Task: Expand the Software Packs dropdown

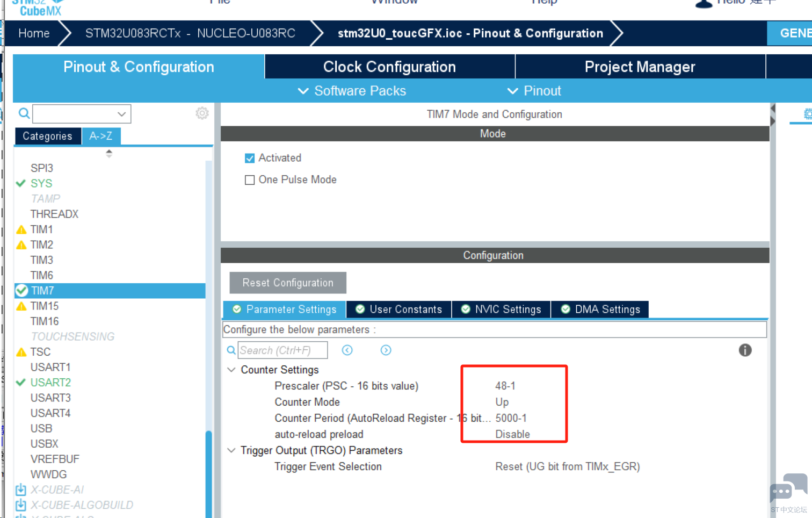Action: (352, 91)
